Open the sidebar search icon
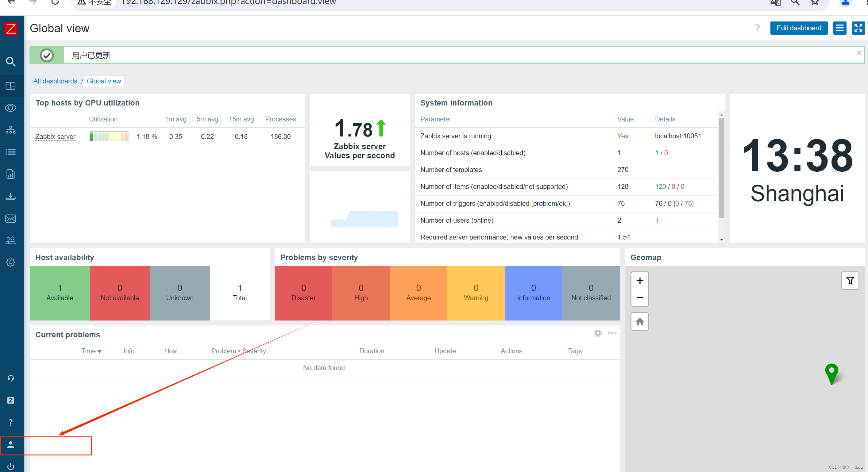This screenshot has height=472, width=868. [x=11, y=62]
